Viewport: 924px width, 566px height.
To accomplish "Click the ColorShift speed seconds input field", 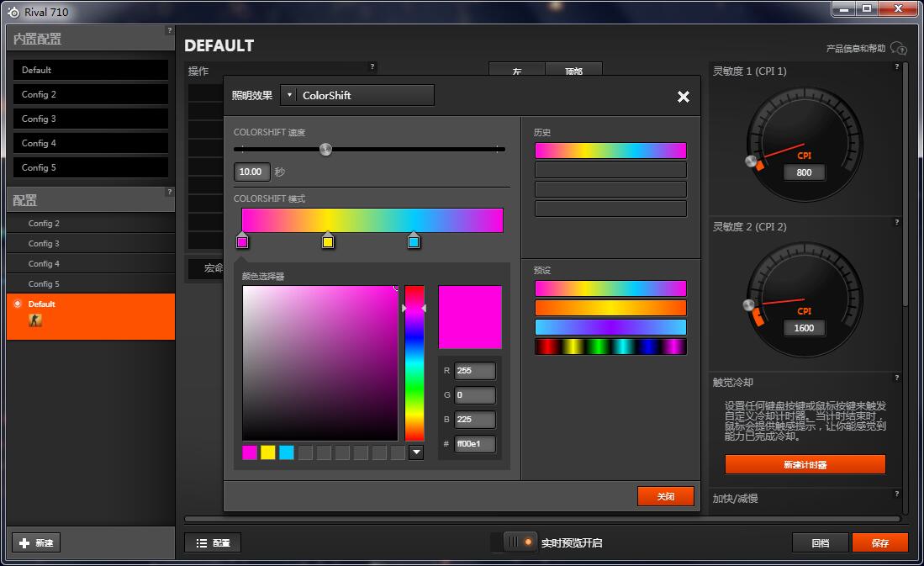I will (x=251, y=172).
